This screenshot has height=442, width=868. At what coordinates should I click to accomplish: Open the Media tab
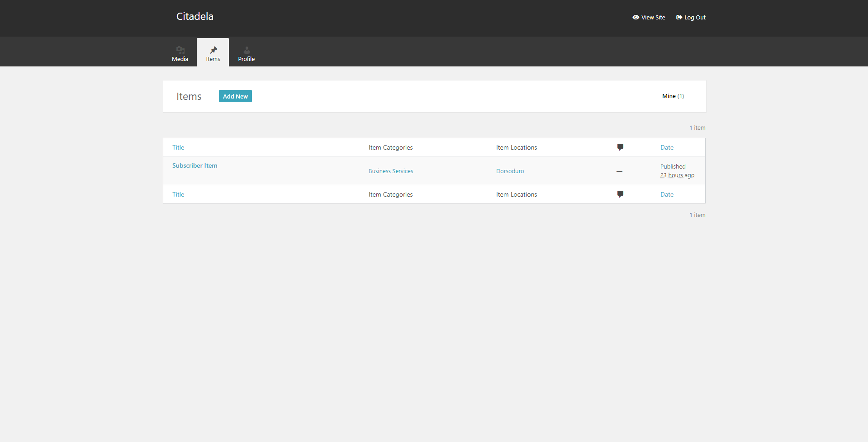[180, 52]
